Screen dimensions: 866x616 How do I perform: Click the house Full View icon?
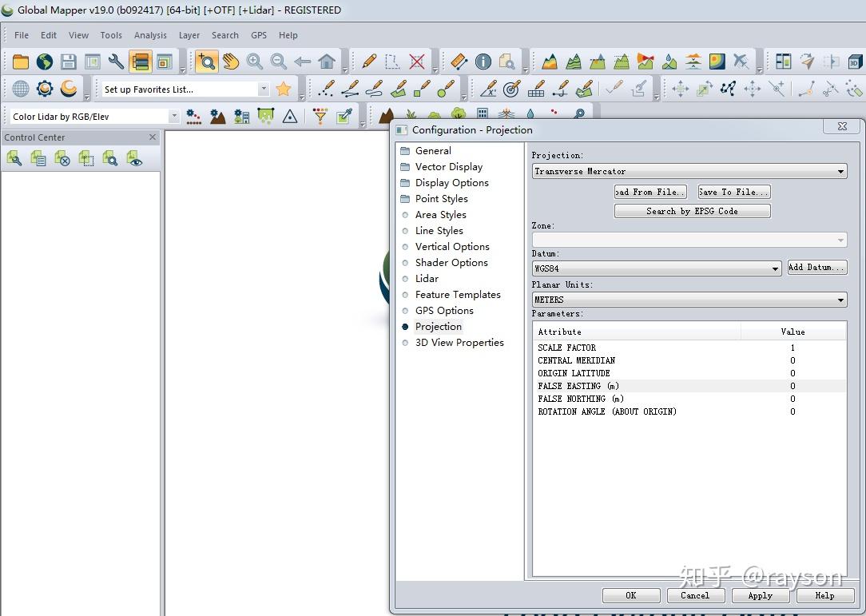327,62
